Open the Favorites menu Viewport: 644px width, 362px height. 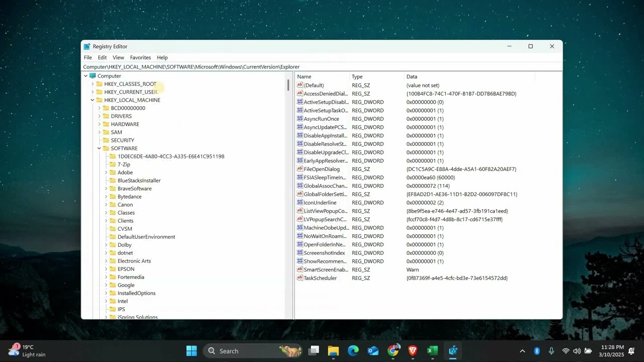point(140,57)
